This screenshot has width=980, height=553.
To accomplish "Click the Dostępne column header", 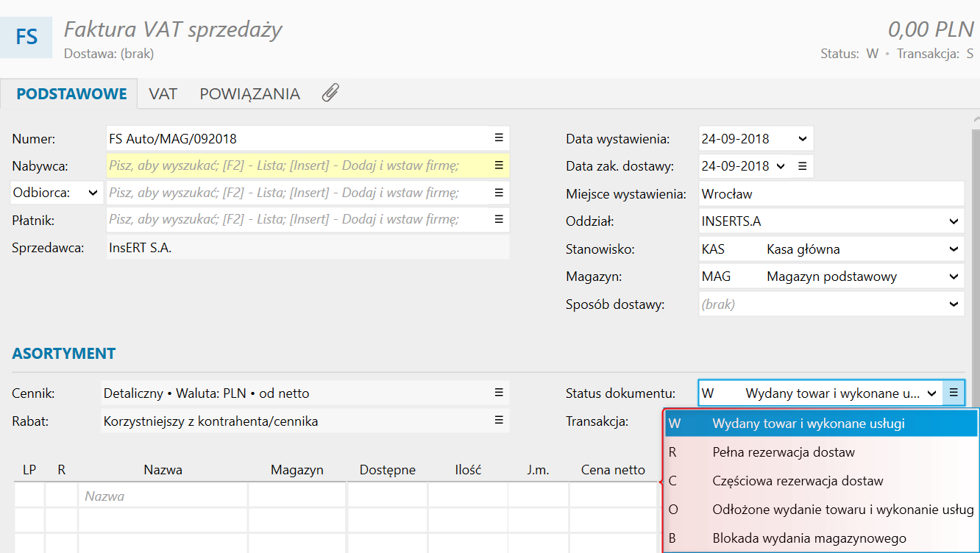I will click(x=388, y=470).
